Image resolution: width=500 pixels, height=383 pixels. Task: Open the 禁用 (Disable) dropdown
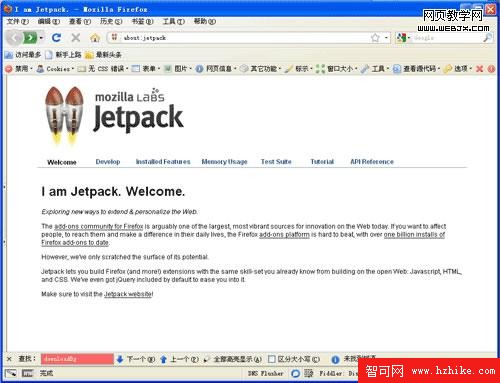pyautogui.click(x=19, y=69)
